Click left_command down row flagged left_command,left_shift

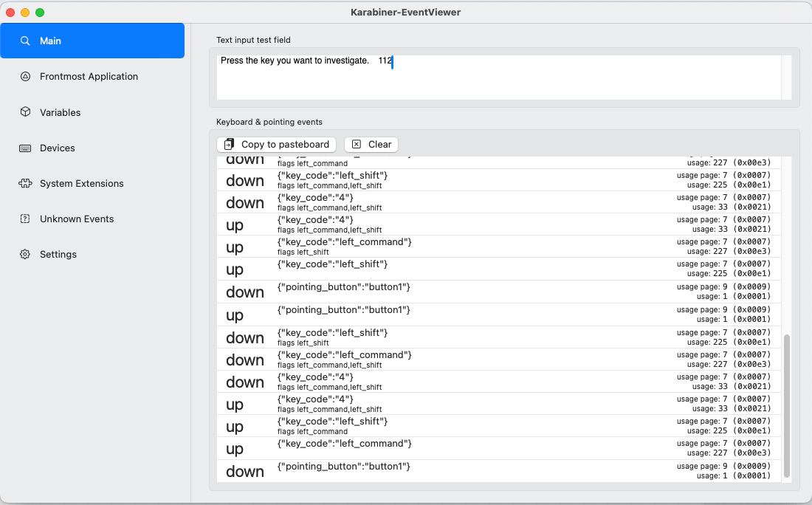[499, 360]
